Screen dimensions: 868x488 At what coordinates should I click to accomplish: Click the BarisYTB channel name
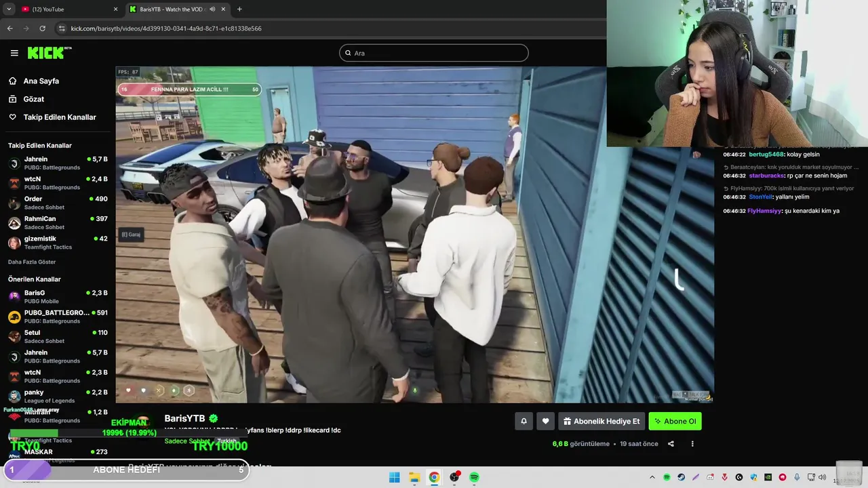(184, 418)
